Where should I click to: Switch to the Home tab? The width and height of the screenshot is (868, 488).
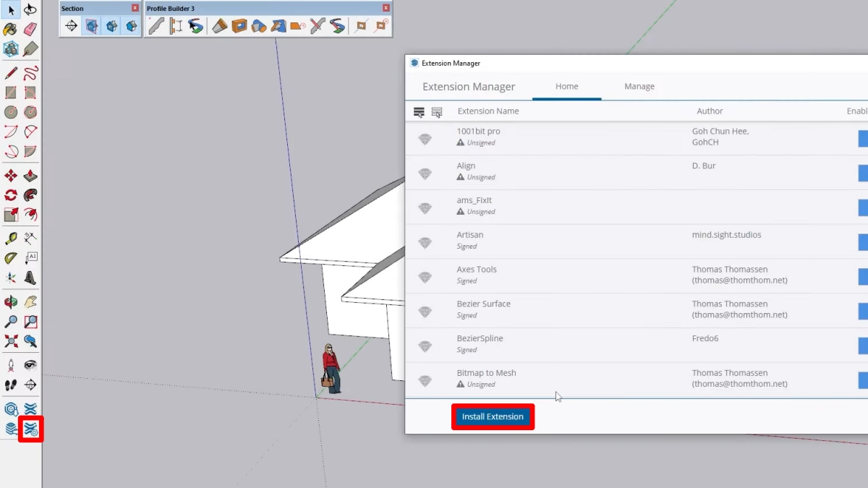[x=566, y=86]
